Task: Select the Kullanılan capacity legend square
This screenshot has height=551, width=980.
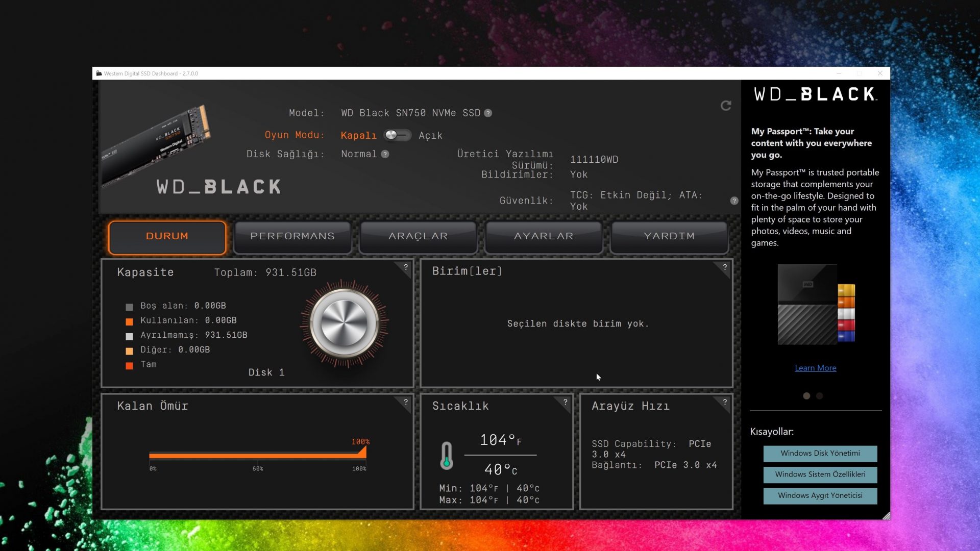Action: click(x=129, y=321)
